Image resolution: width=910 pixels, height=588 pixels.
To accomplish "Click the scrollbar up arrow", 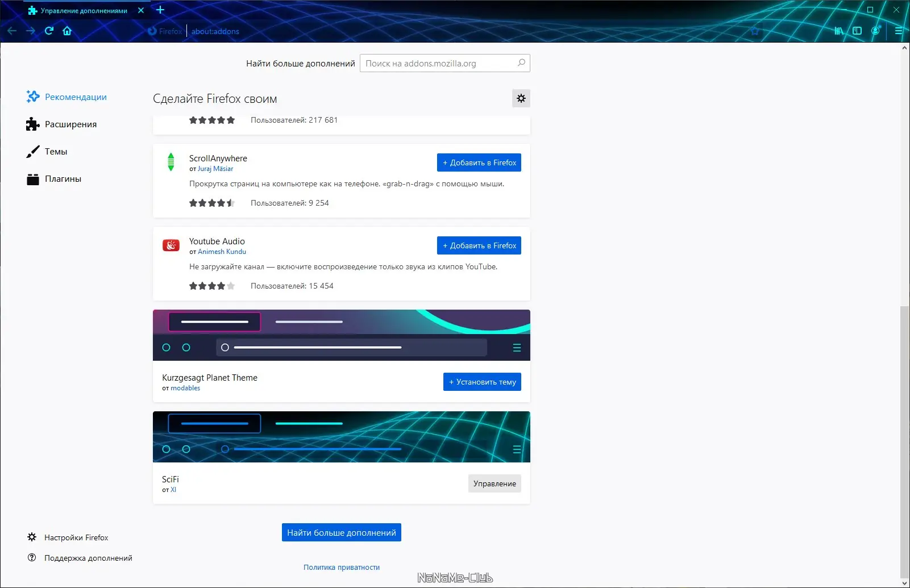I will 904,48.
